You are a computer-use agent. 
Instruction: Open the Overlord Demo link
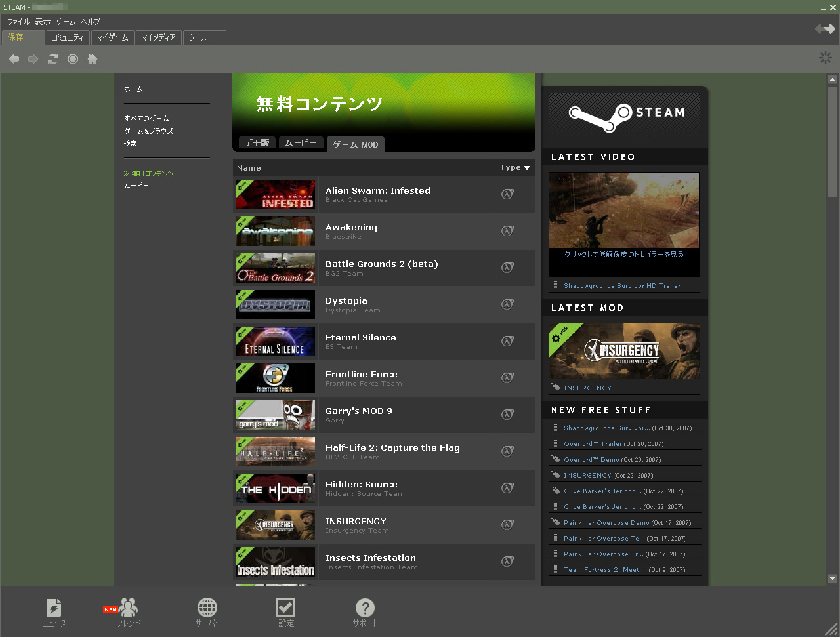click(591, 460)
